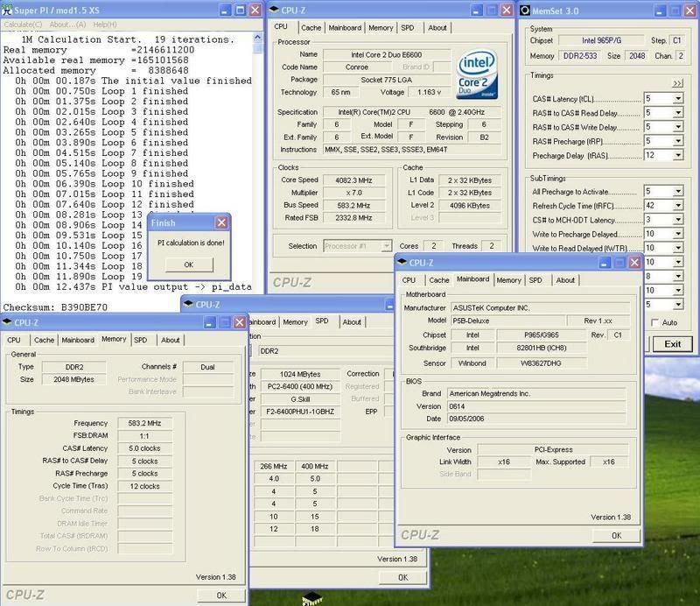This screenshot has height=606, width=700.
Task: Click the Super PI title bar icon
Action: 7,10
